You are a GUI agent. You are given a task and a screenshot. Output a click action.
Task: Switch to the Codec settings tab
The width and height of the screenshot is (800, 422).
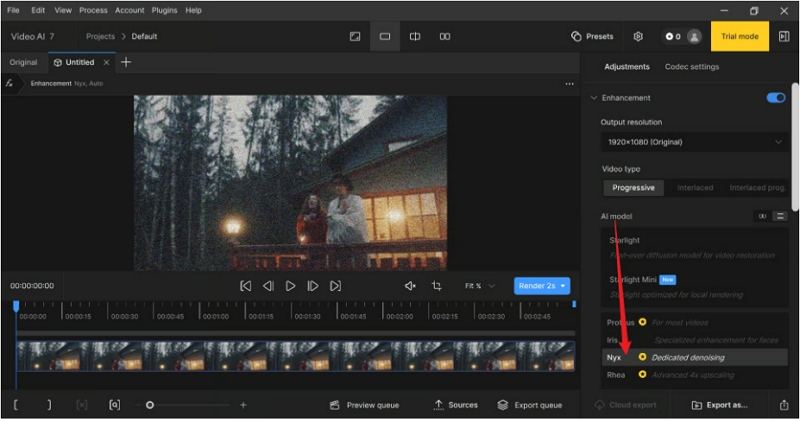tap(691, 67)
